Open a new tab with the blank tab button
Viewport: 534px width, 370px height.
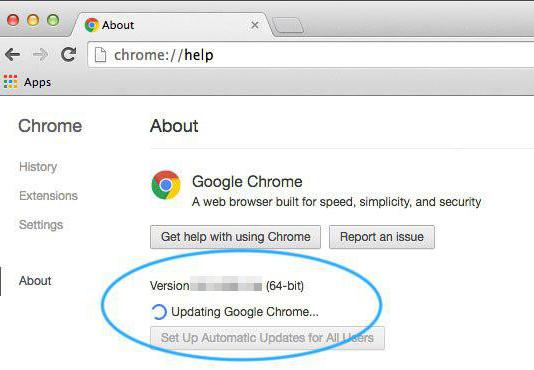coord(288,26)
